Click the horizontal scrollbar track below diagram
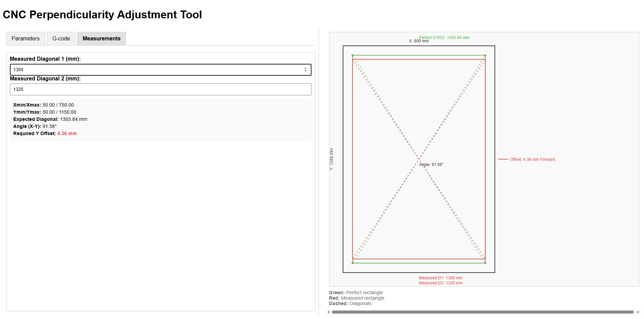The image size is (644, 319). [x=482, y=312]
